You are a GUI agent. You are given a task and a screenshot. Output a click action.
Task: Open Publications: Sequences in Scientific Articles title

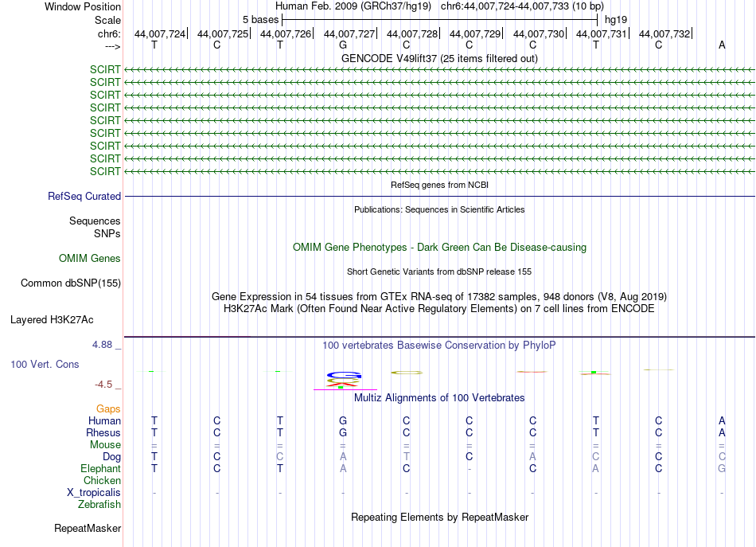pyautogui.click(x=439, y=209)
